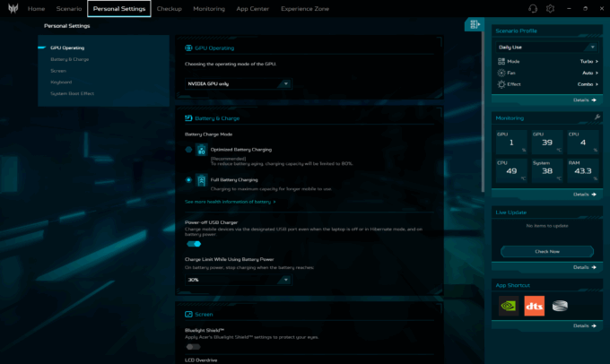The width and height of the screenshot is (610, 364).
Task: Switch to the Experience Zone tab
Action: [x=305, y=9]
